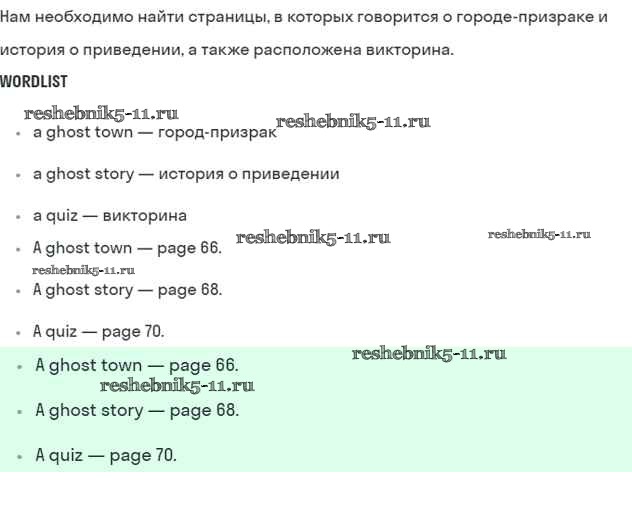Screen dimensions: 632x505
Task: Select the "a quiz — викторина" entry
Action: (x=110, y=215)
